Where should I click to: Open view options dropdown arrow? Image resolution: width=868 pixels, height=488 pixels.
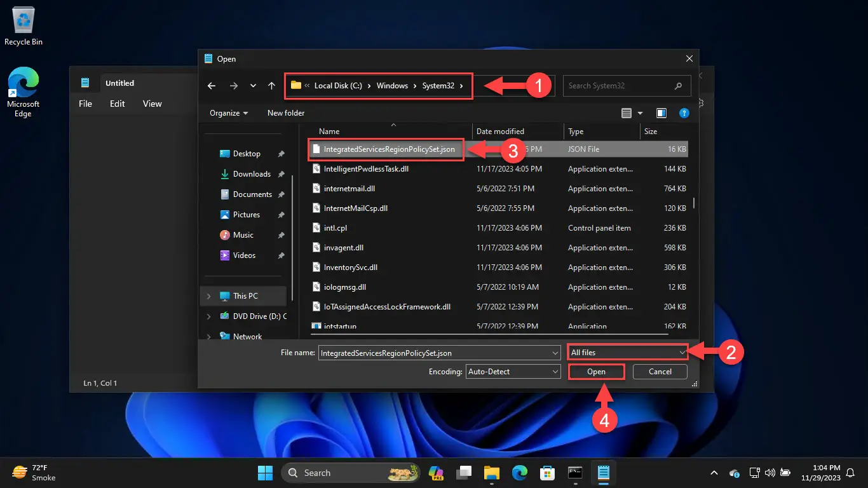click(x=640, y=113)
